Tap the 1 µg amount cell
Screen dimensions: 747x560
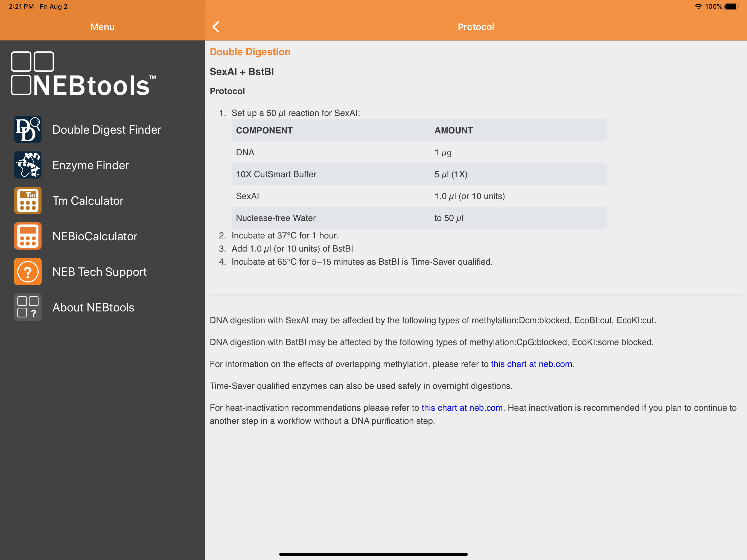pos(443,152)
